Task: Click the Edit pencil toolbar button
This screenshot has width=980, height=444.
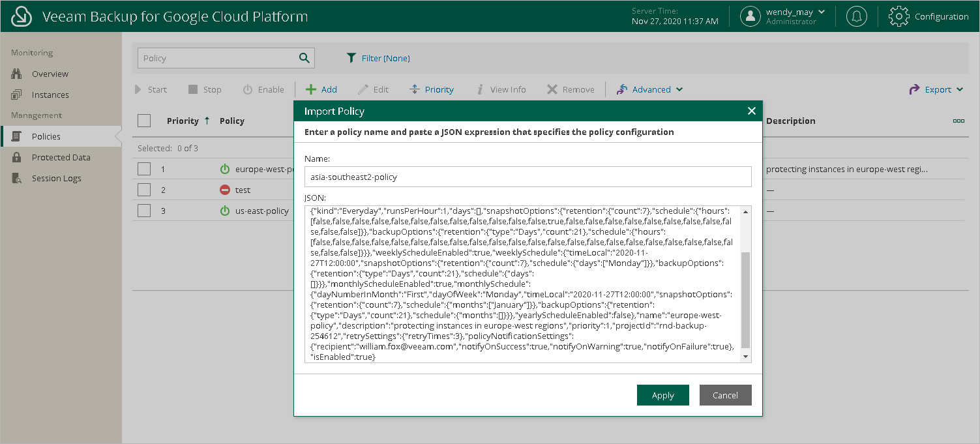Action: [373, 89]
